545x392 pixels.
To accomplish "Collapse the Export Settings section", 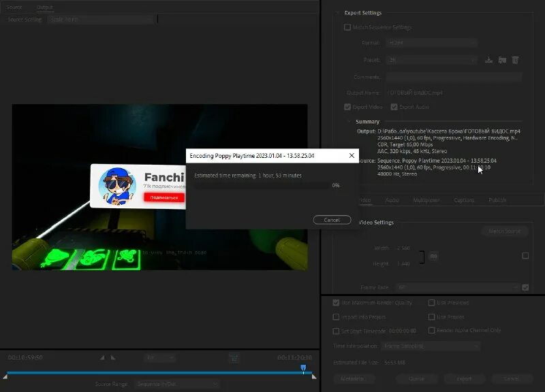I will tap(337, 13).
